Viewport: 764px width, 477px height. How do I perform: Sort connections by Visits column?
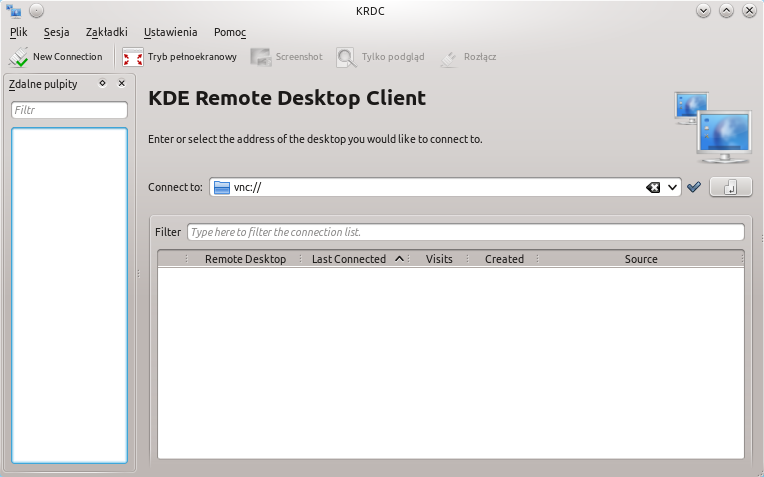tap(439, 259)
